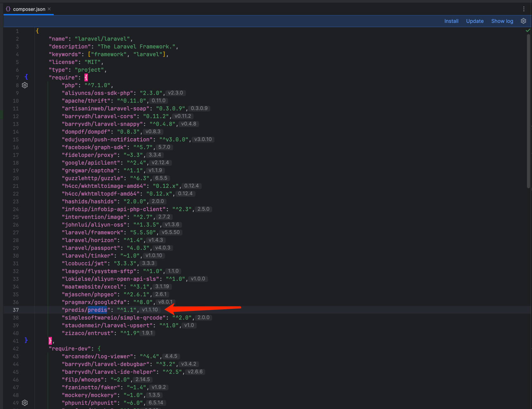Click the "league/flysystem-sftp" package name

pyautogui.click(x=99, y=271)
